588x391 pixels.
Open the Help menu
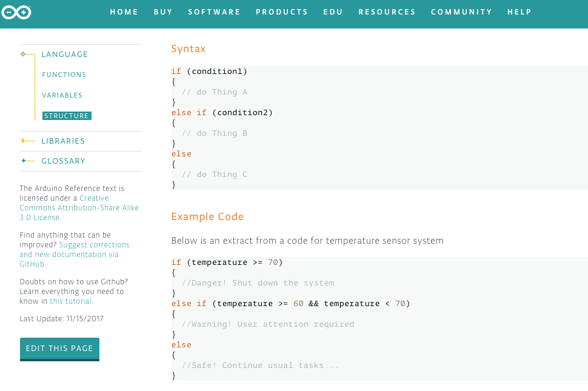(x=519, y=12)
